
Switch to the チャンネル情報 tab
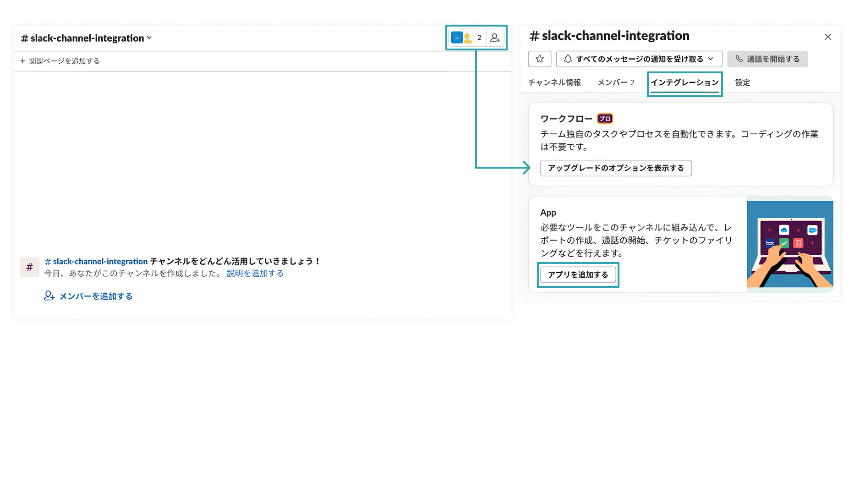coord(554,82)
